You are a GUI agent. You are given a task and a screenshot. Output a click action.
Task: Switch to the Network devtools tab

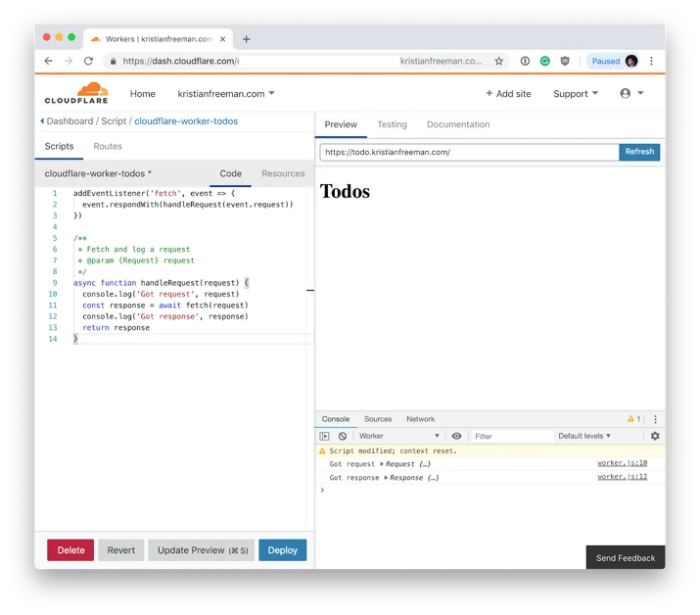coord(420,419)
